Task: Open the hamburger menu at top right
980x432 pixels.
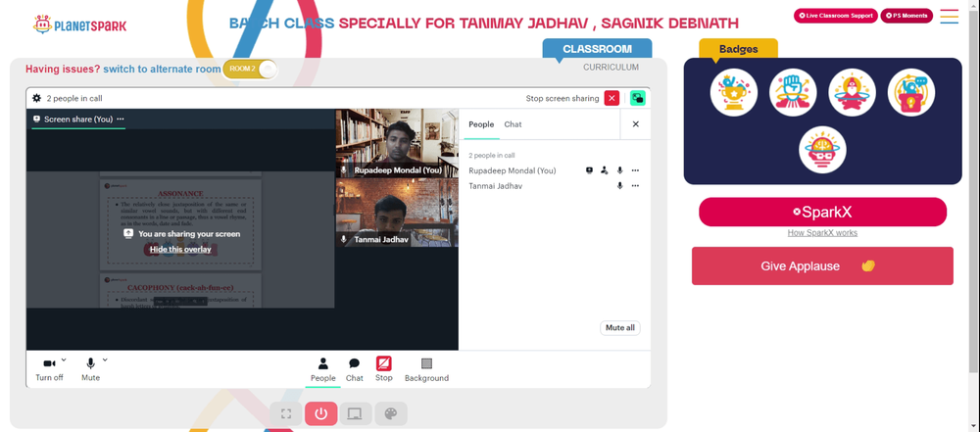Action: coord(950,17)
